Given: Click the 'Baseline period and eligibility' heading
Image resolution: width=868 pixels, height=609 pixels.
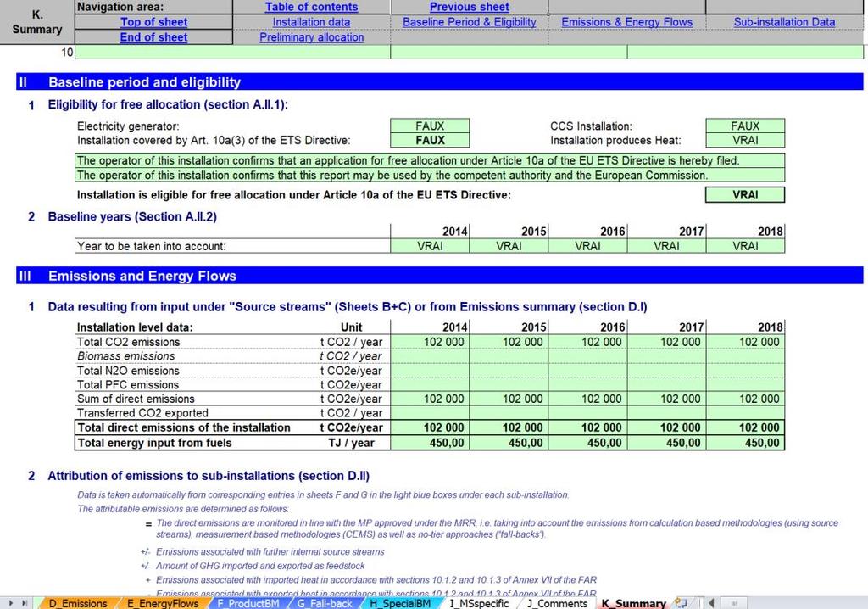Looking at the screenshot, I should pos(144,82).
